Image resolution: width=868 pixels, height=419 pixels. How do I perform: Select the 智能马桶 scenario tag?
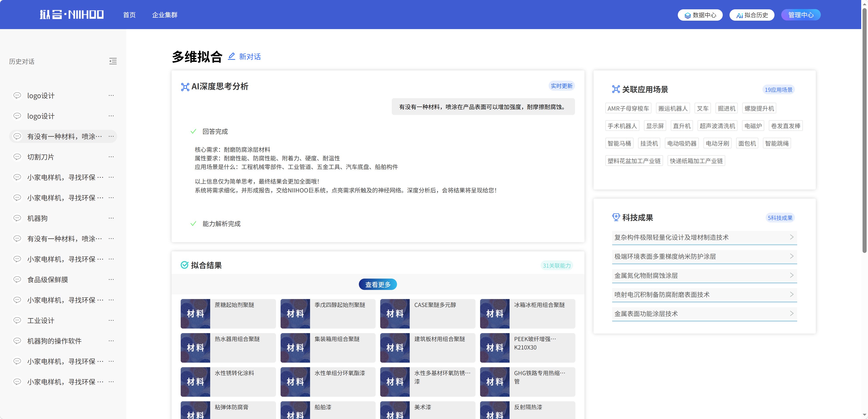[x=619, y=143]
